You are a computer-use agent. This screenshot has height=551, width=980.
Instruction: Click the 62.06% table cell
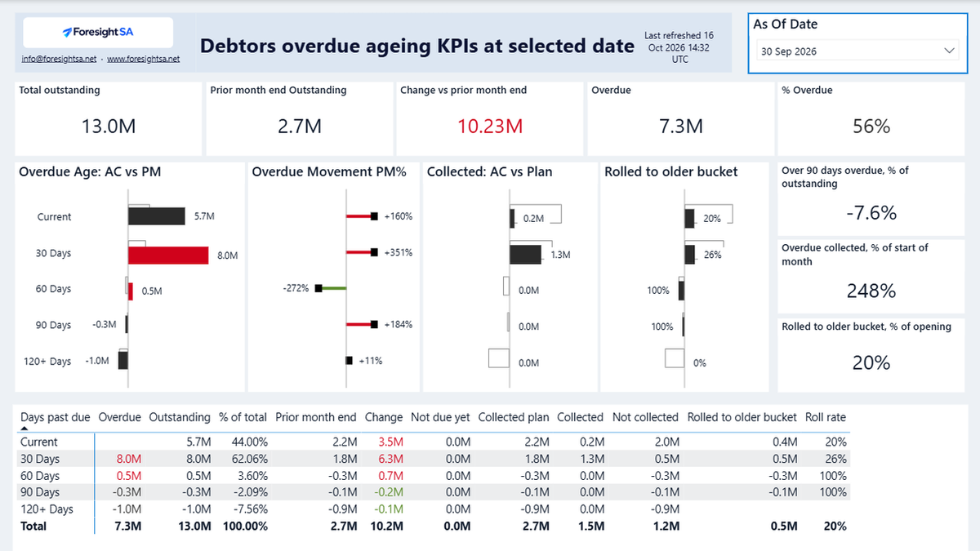click(x=250, y=459)
